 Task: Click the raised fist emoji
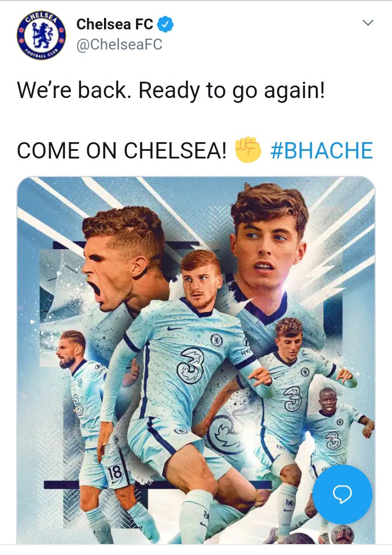248,150
